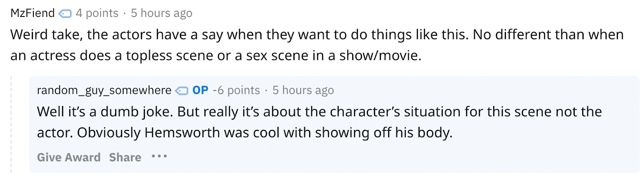The height and width of the screenshot is (179, 644).
Task: Click the words 'Weird take' in MzFiend's comment
Action: pyautogui.click(x=46, y=35)
